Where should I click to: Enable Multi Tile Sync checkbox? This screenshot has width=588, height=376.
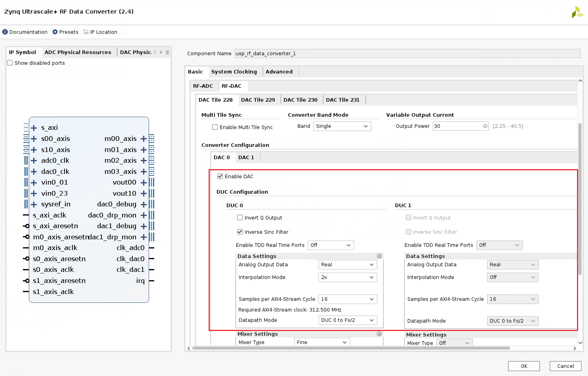click(x=215, y=127)
